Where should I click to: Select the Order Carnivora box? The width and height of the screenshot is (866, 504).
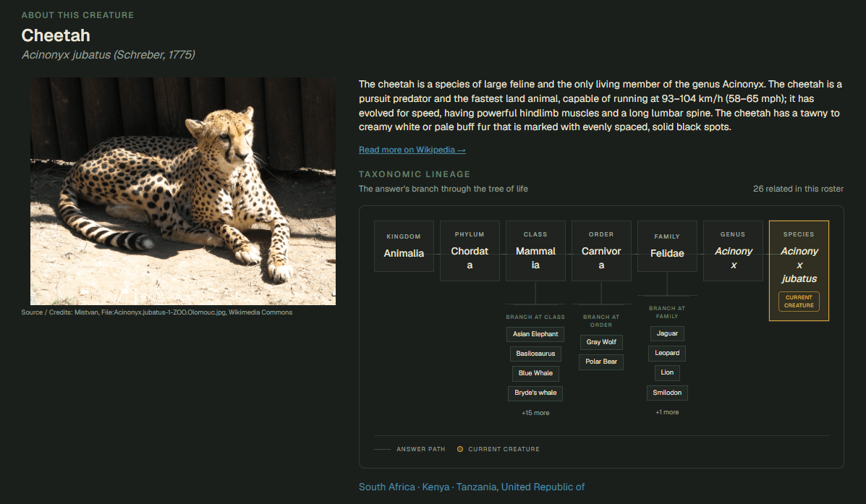click(x=601, y=251)
